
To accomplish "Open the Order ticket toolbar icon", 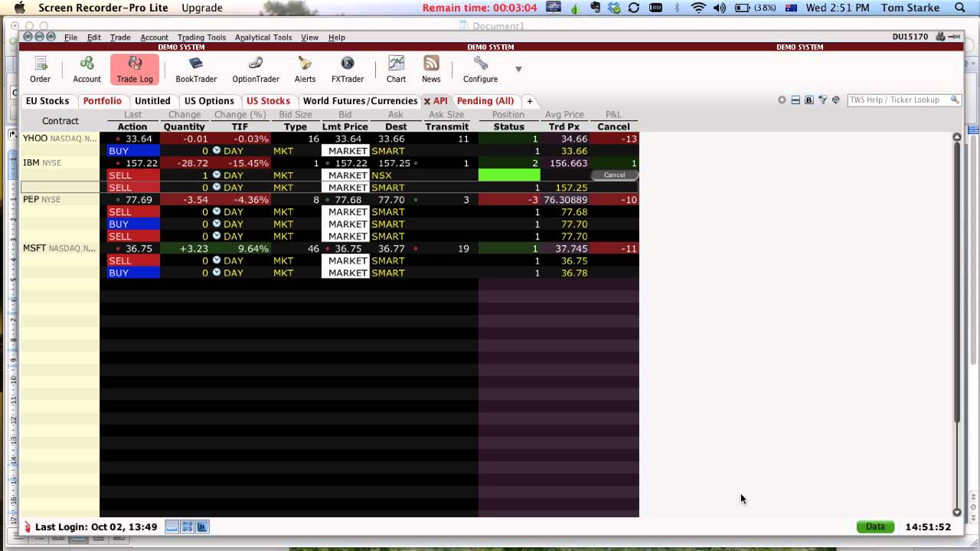I will click(41, 69).
